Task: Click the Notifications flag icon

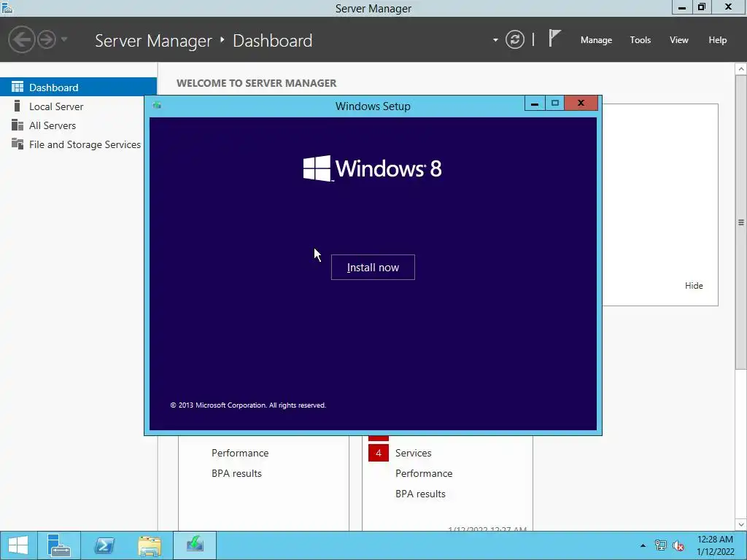Action: pos(554,38)
